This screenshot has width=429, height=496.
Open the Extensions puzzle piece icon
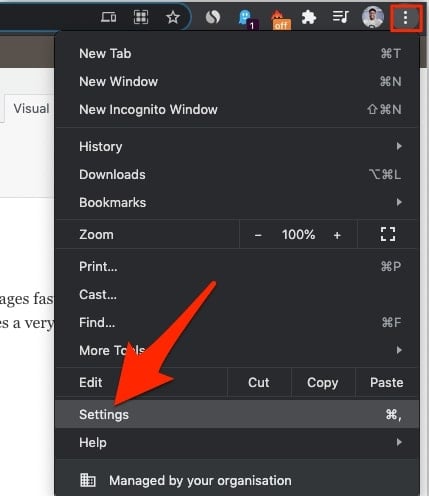click(309, 17)
